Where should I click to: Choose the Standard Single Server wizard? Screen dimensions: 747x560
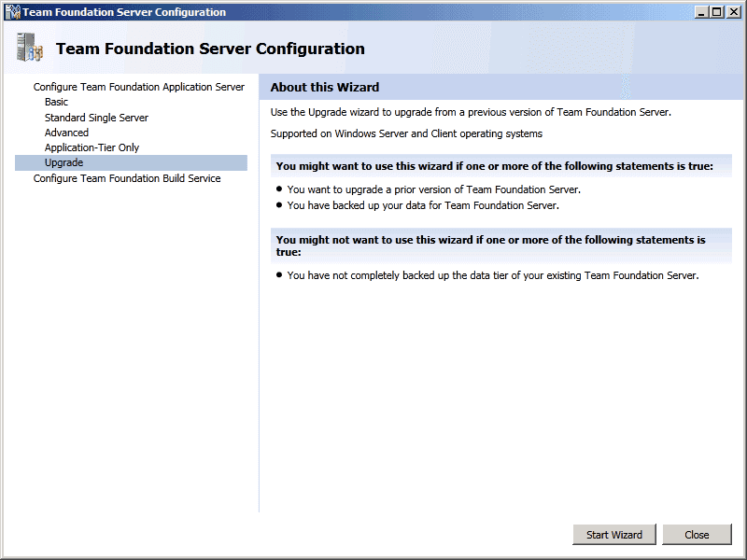pos(96,118)
